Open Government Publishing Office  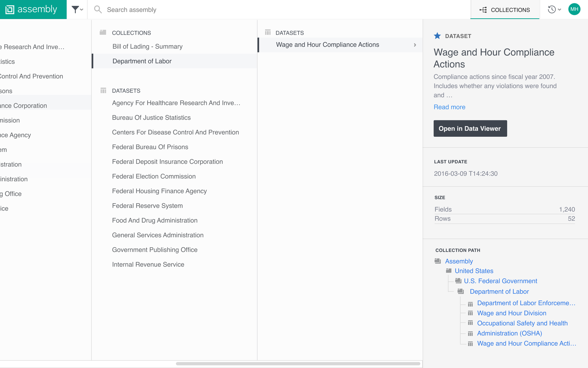(x=155, y=250)
